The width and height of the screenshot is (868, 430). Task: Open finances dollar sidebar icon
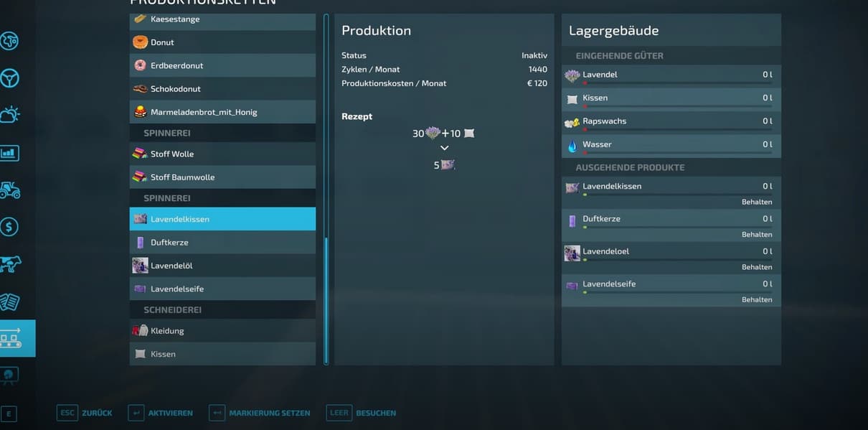(x=9, y=227)
